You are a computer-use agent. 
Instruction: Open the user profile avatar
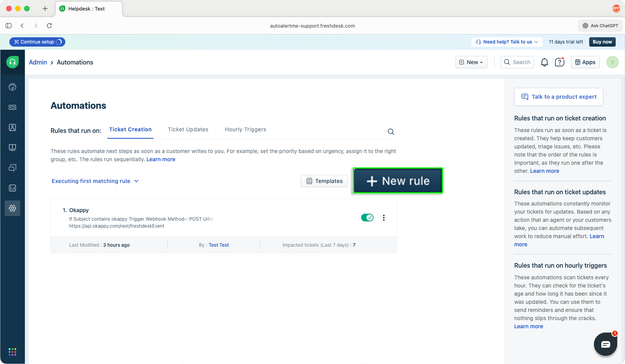(613, 62)
